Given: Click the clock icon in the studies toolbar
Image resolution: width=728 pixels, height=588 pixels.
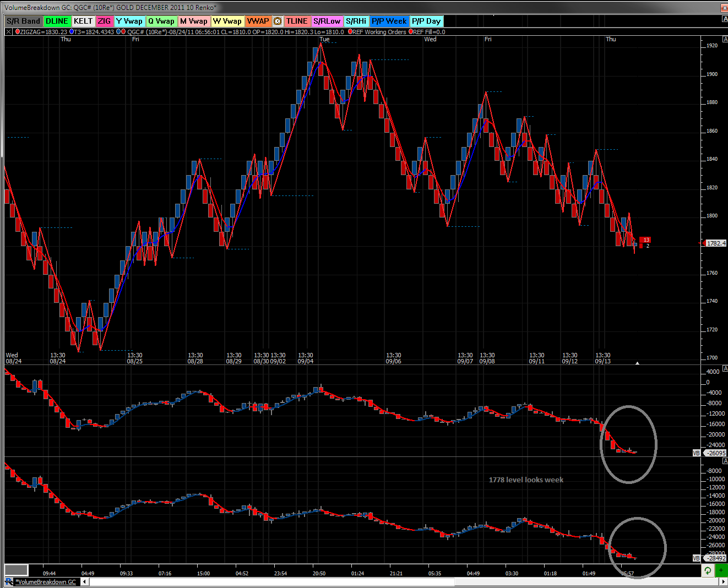Looking at the screenshot, I should [x=278, y=21].
